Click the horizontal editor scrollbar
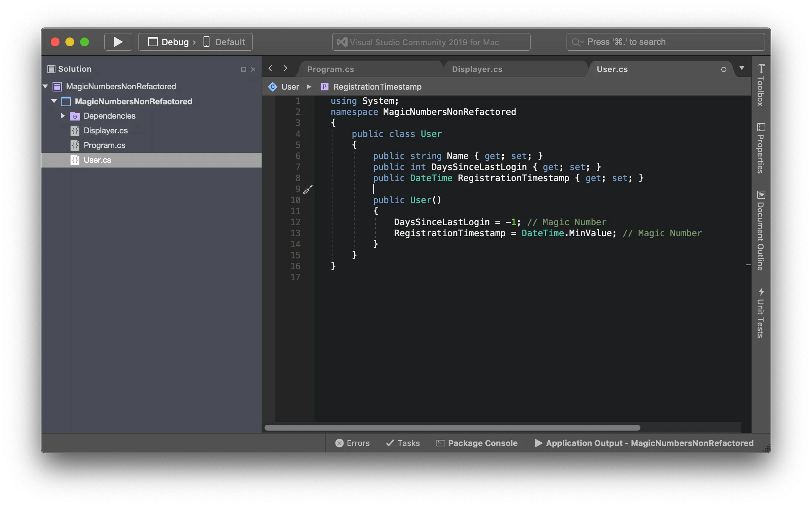812x507 pixels. click(452, 428)
